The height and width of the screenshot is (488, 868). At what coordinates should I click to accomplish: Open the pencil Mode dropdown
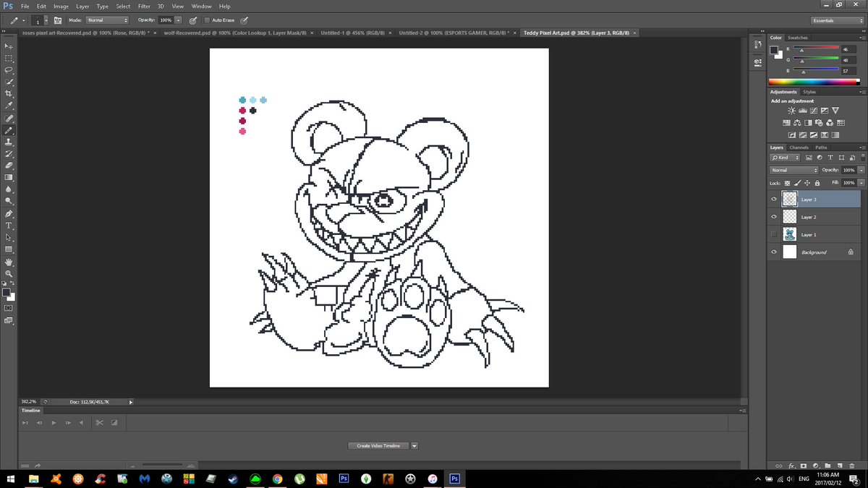point(107,20)
